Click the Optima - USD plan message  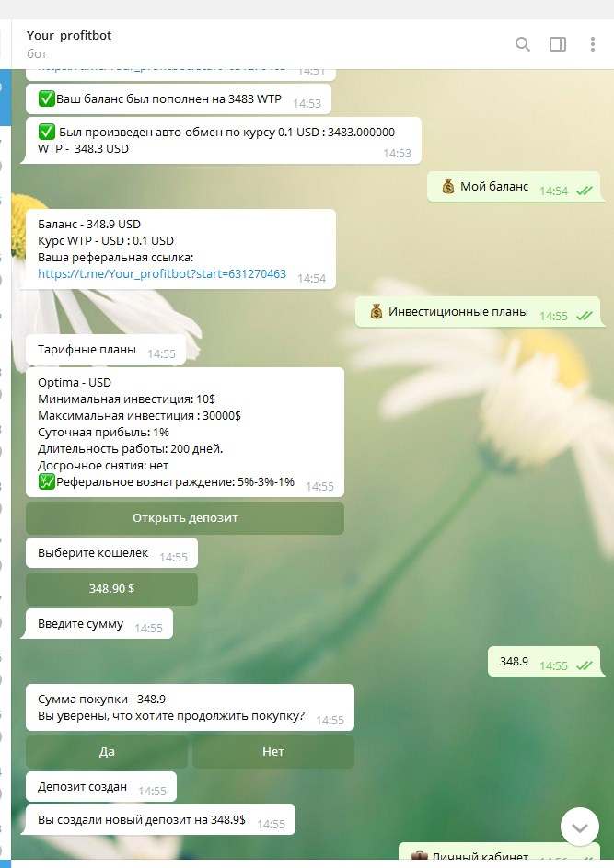click(x=185, y=432)
